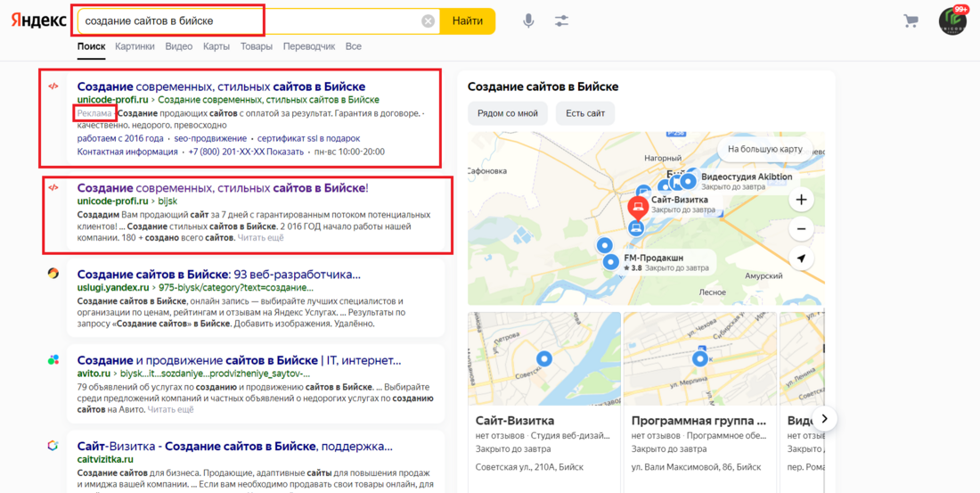Click На большую карту button

(764, 150)
